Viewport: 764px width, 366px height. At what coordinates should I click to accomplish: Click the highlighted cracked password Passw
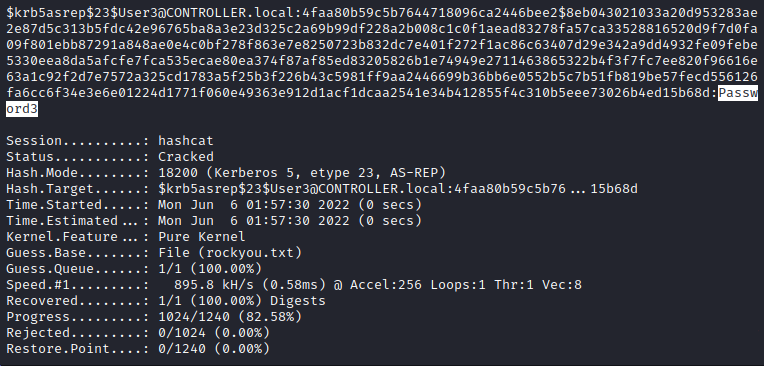738,94
